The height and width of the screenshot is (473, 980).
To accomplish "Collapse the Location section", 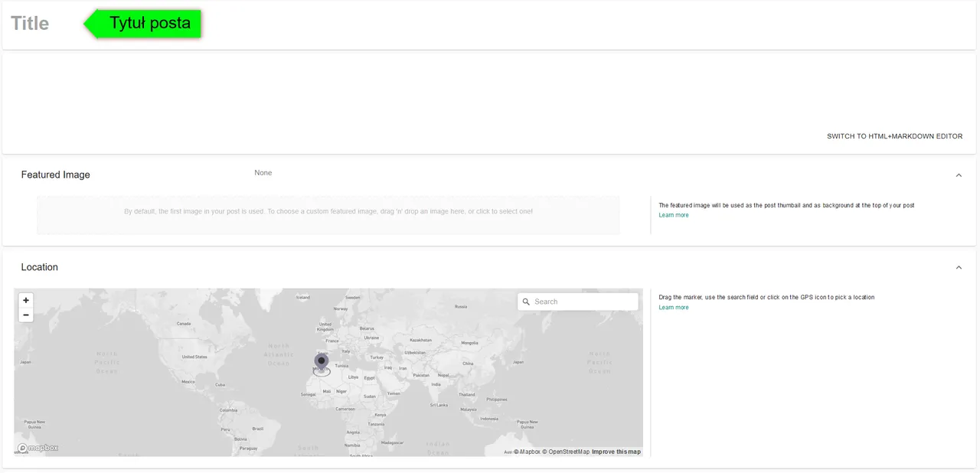I will pos(959,267).
